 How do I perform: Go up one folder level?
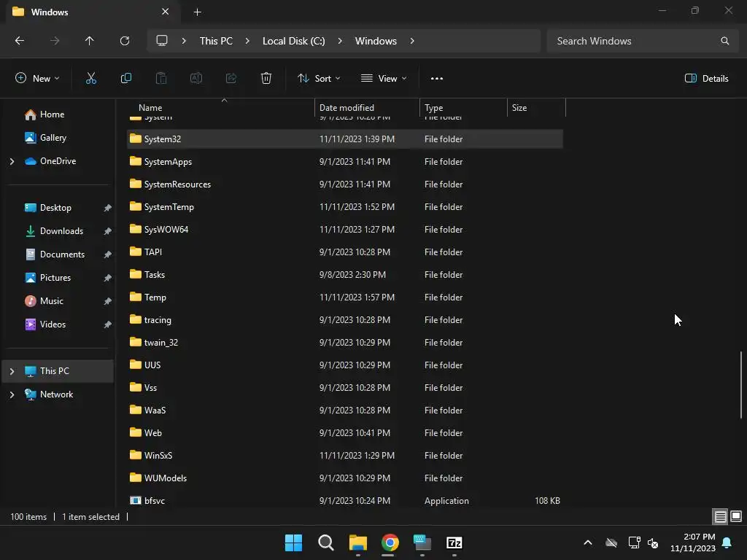click(x=90, y=41)
